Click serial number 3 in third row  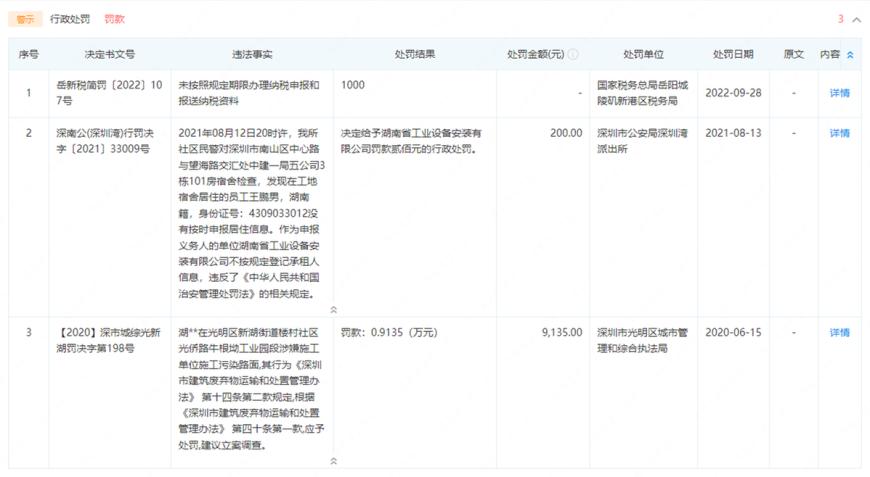point(28,332)
